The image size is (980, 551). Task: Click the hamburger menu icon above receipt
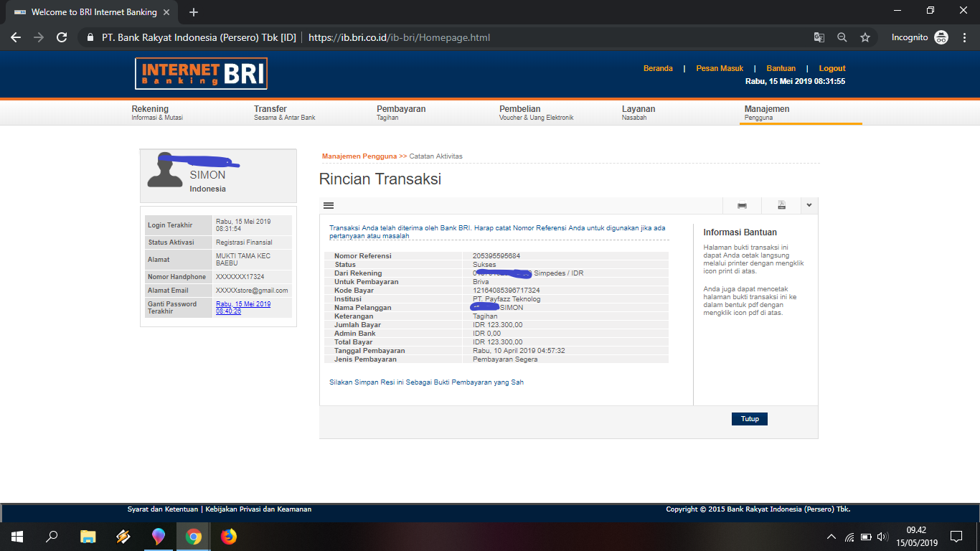coord(329,205)
